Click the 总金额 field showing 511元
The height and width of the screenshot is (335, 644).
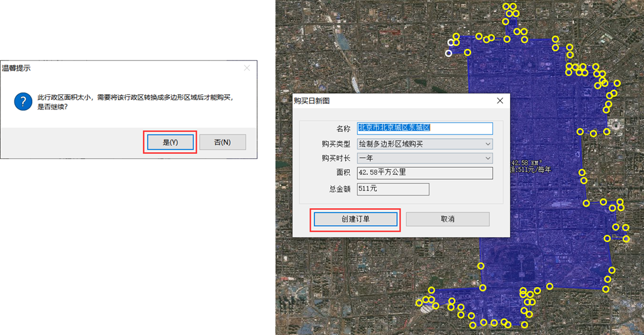tap(393, 189)
